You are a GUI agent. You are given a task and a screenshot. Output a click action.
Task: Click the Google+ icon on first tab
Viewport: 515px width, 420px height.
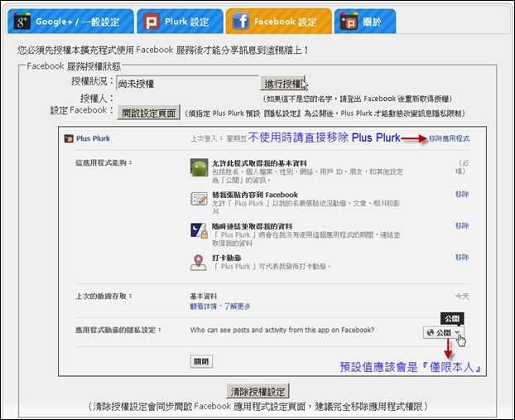tap(22, 22)
